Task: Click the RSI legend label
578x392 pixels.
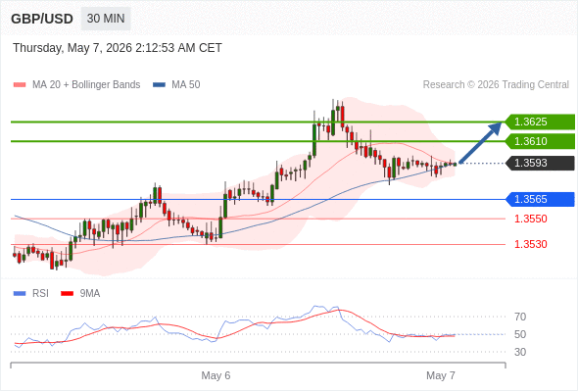Action: pos(40,294)
